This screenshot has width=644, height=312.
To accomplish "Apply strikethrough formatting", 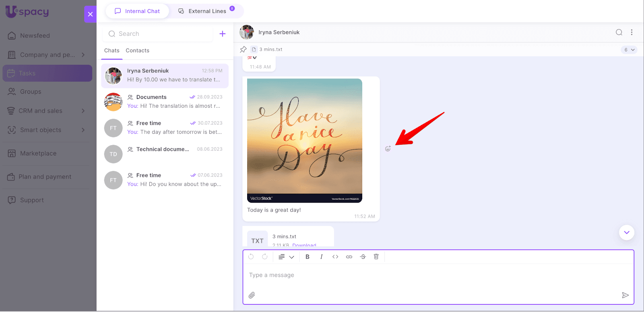I will tap(363, 257).
